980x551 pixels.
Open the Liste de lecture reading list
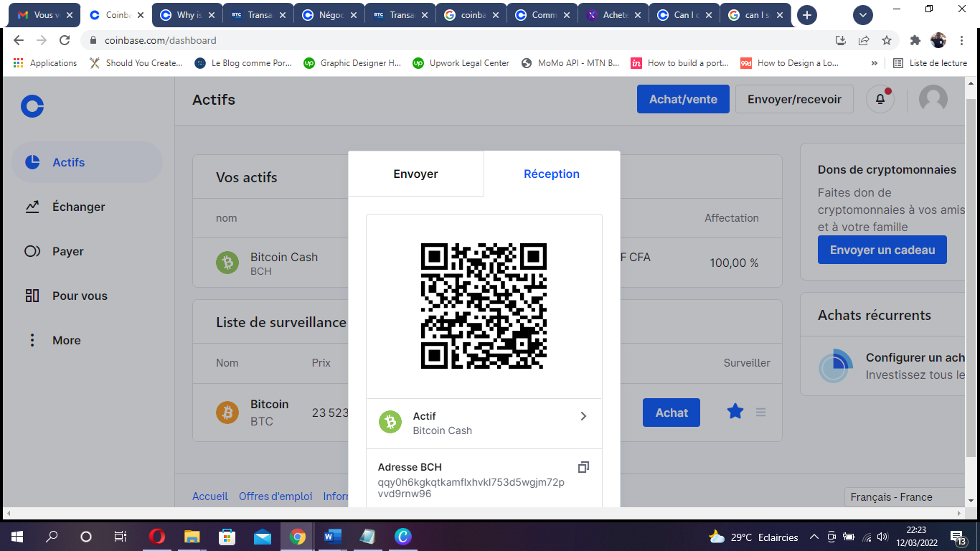click(x=930, y=63)
